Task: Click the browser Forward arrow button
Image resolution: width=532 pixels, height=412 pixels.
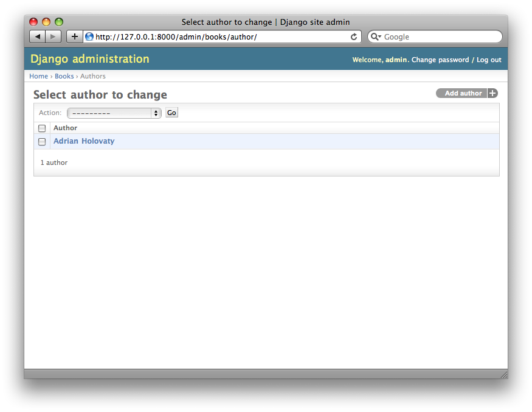Action: pyautogui.click(x=54, y=37)
